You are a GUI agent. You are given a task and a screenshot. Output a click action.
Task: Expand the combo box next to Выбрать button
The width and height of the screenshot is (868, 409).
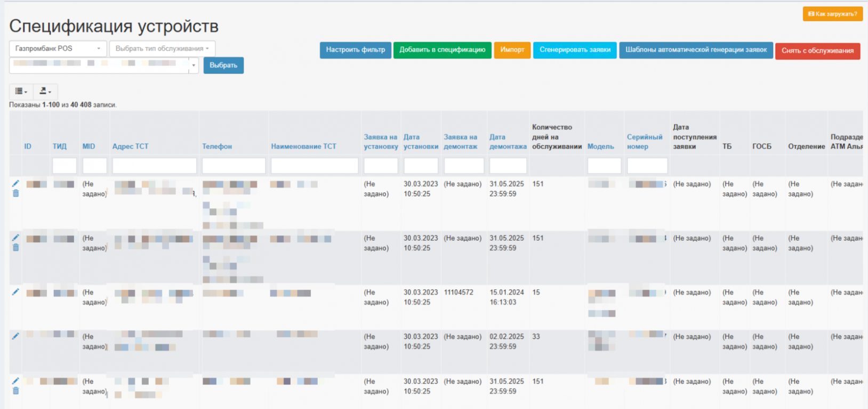(x=194, y=66)
